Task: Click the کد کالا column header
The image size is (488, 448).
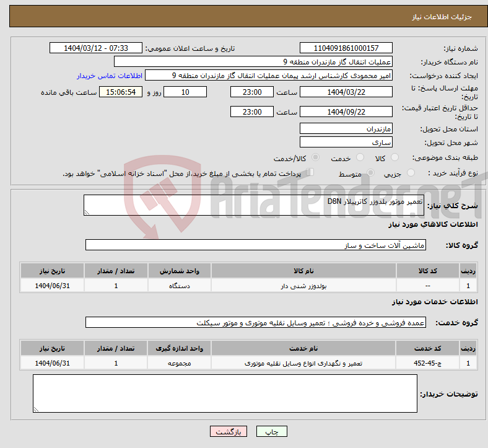Action: pos(428,271)
